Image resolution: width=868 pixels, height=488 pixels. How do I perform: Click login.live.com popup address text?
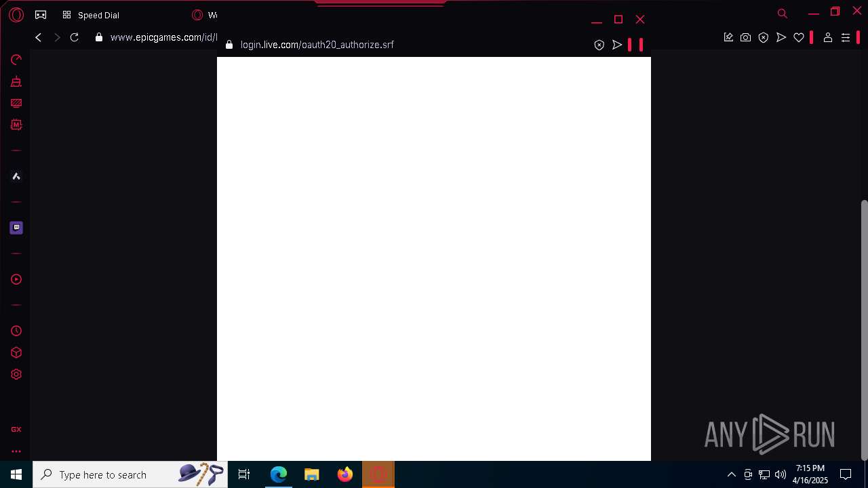click(x=317, y=45)
